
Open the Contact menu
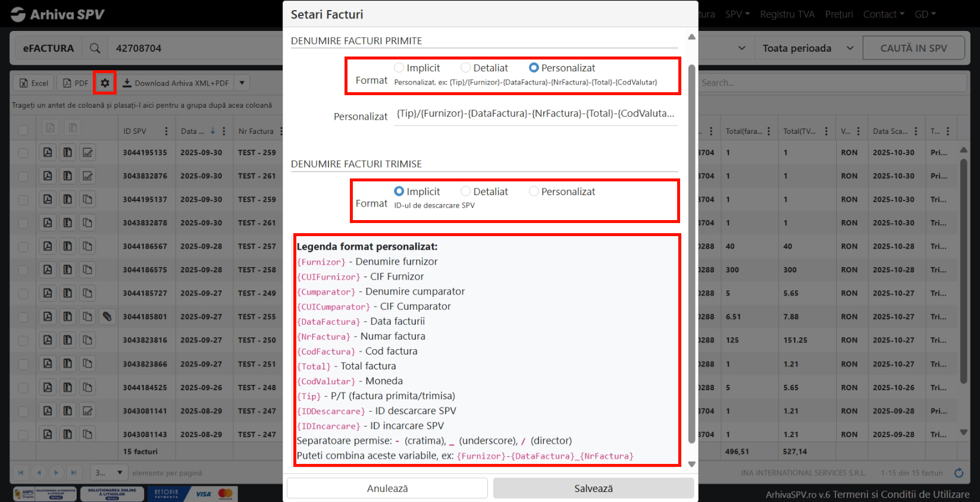click(883, 14)
